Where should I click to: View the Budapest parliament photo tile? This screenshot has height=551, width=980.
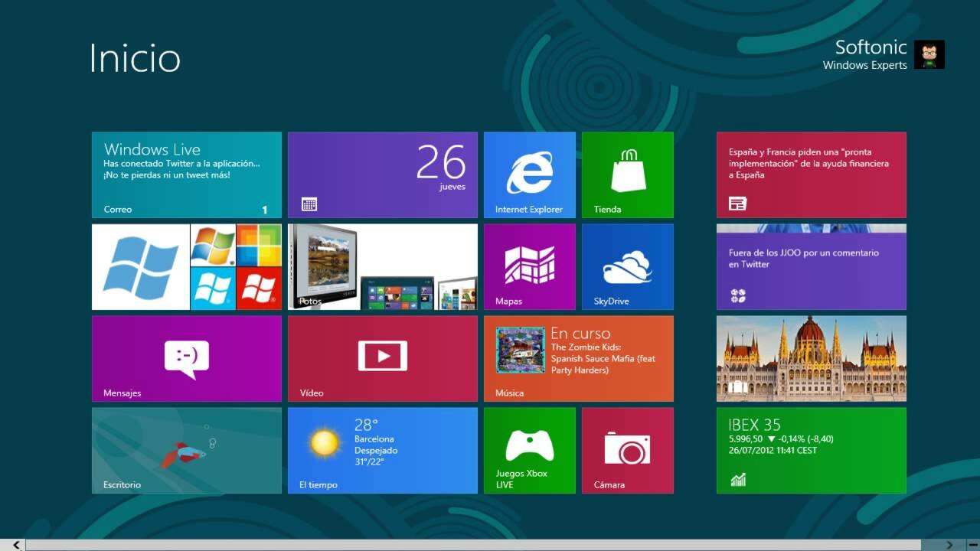point(811,358)
